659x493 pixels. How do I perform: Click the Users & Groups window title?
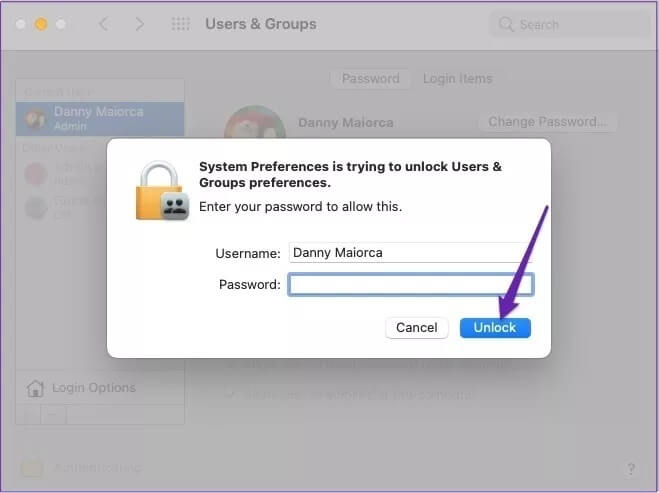coord(261,24)
